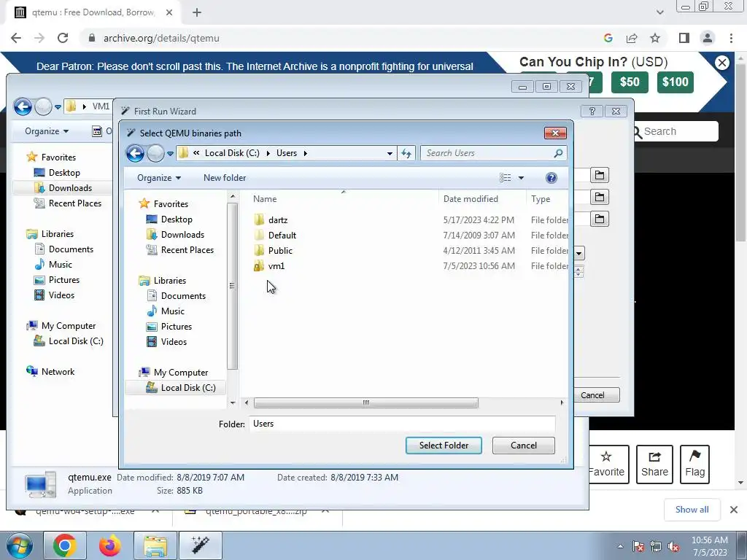
Task: Open Chrome side panel icon
Action: (684, 38)
